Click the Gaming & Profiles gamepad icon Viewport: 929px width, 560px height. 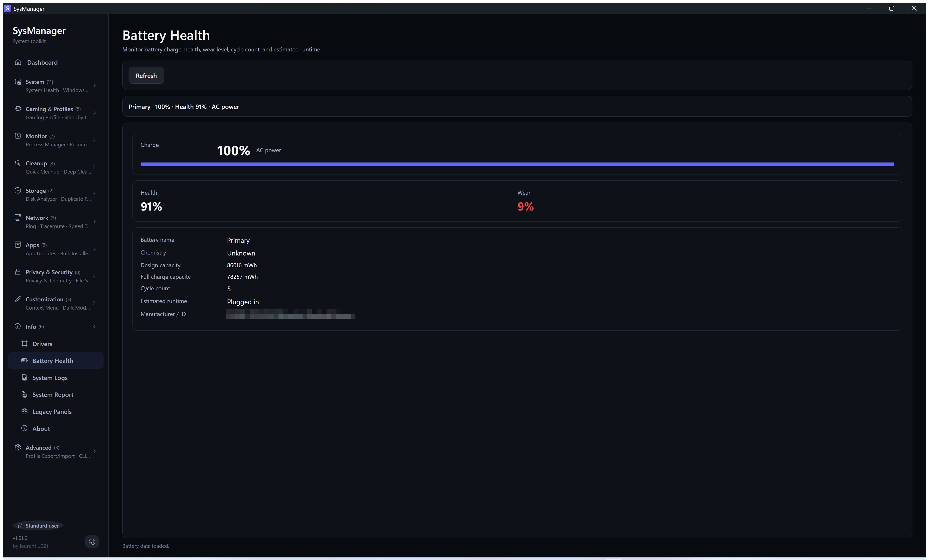click(x=18, y=109)
